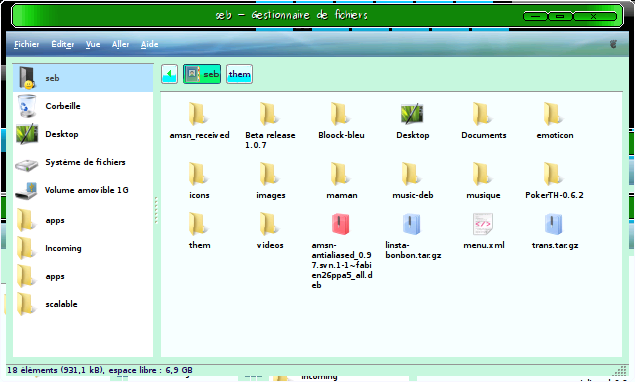Click the PokerTH-0.6.2 folder name

pyautogui.click(x=554, y=195)
